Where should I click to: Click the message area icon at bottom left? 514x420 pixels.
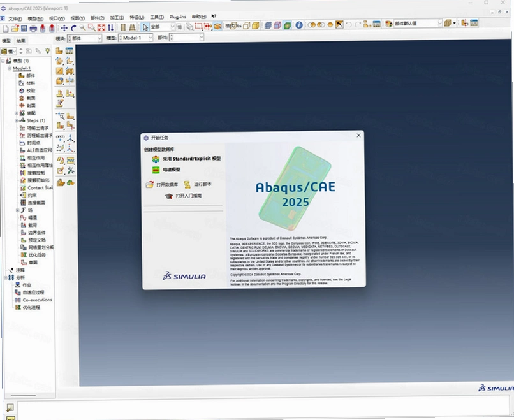10,407
